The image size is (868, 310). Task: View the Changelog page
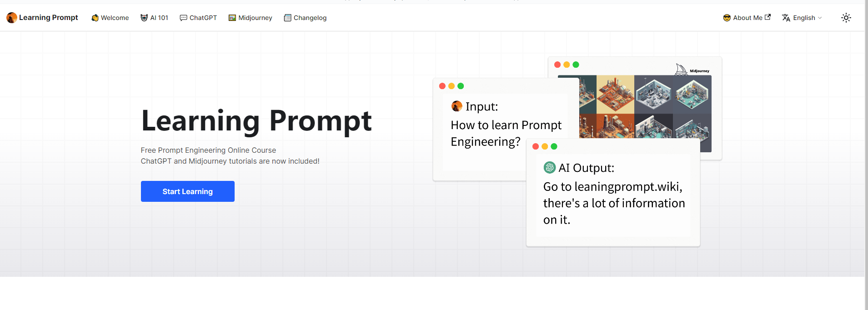point(305,18)
